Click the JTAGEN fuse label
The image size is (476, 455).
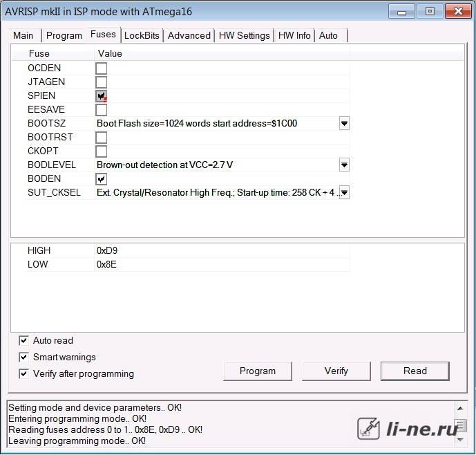(46, 82)
